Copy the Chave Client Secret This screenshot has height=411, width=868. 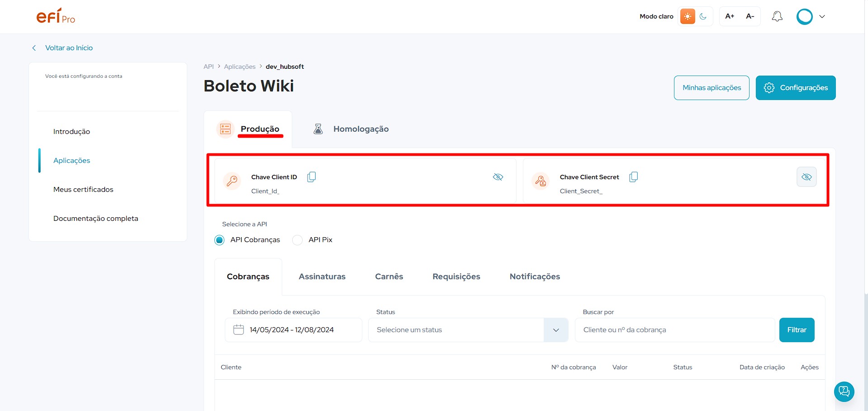click(634, 177)
